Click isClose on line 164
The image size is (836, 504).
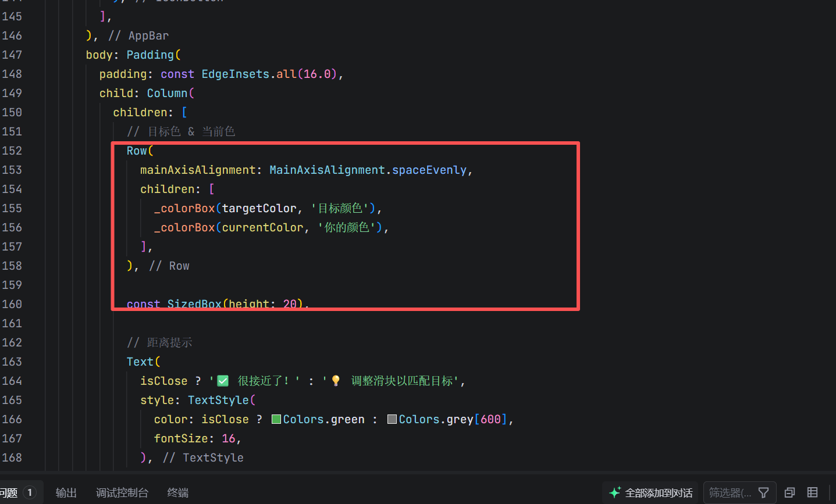coord(164,381)
